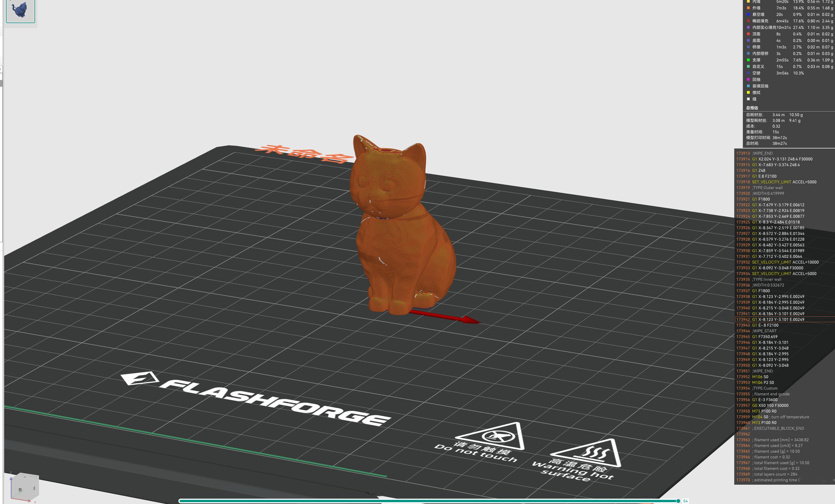Screen dimensions: 835x504
Task: Click the horizontal move slider handle
Action: click(678, 501)
